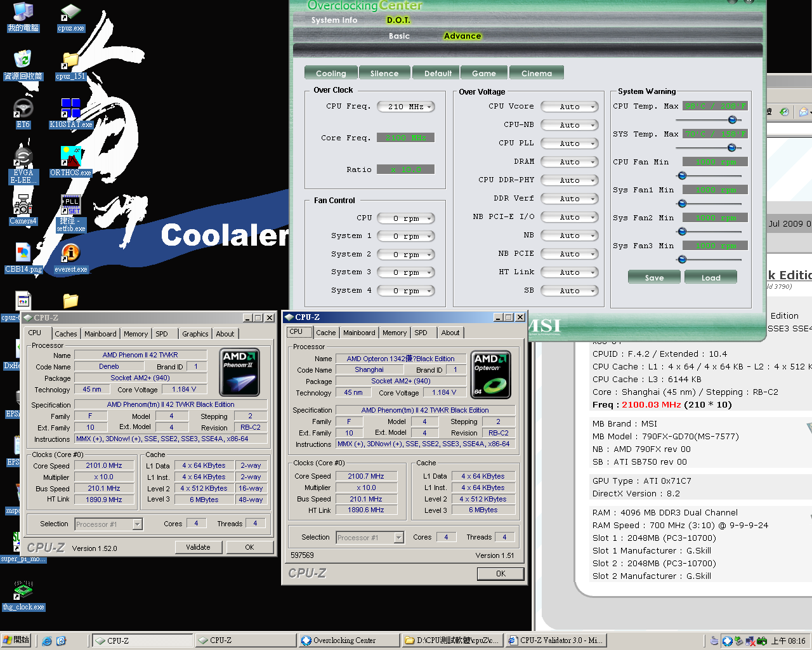Open CPU-NB voltage dropdown
Screen dimensions: 812x650
pyautogui.click(x=570, y=125)
